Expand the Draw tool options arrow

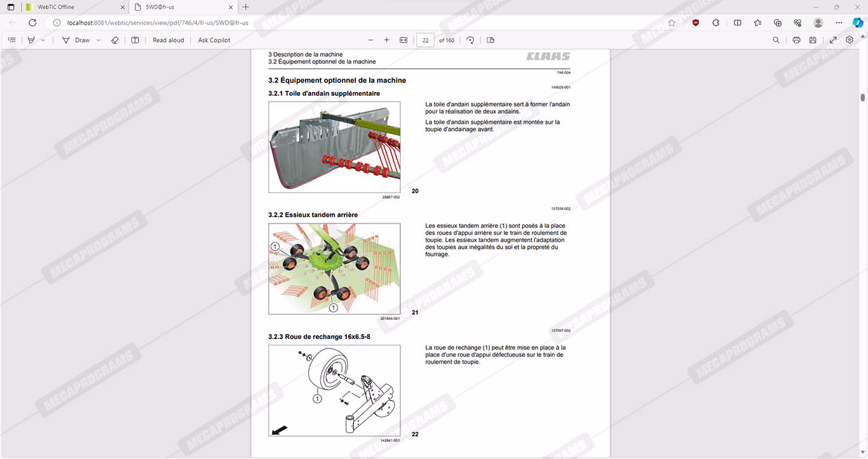tap(98, 40)
